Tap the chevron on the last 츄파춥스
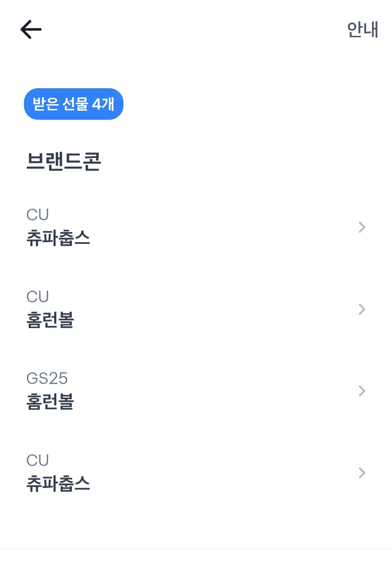Screen dimensions: 392x565 click(x=362, y=473)
